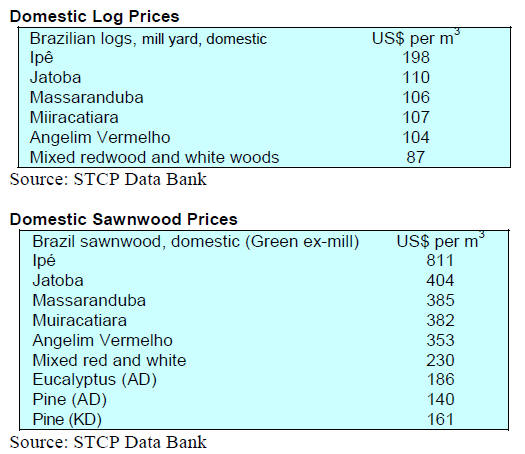Click the Pine (AD) price 140
Image resolution: width=525 pixels, height=454 pixels.
click(x=440, y=400)
